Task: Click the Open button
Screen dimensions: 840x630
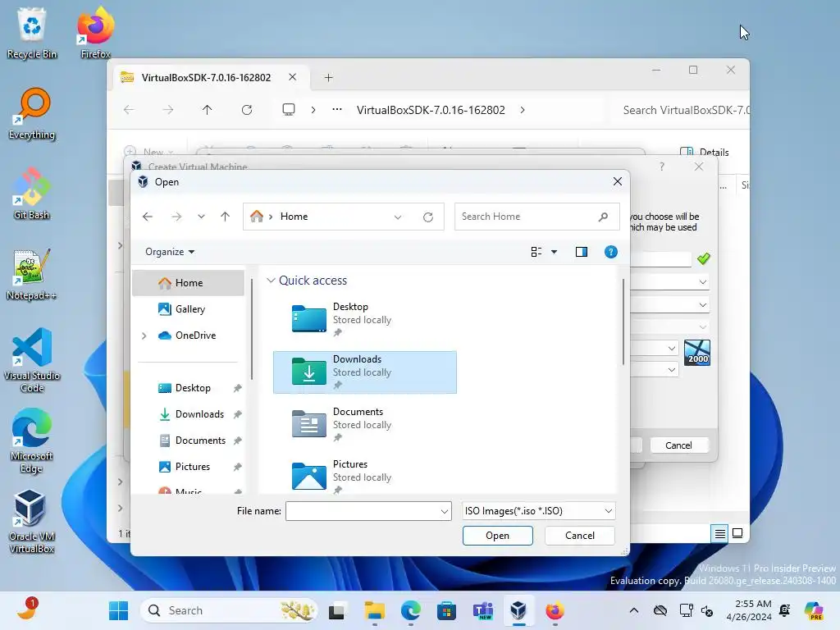Action: (498, 536)
